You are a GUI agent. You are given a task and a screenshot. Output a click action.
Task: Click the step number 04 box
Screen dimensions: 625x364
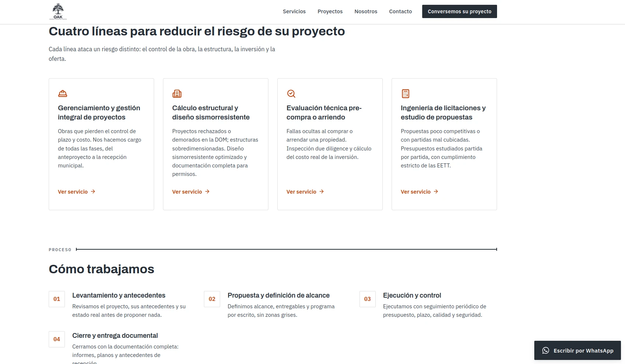[57, 339]
